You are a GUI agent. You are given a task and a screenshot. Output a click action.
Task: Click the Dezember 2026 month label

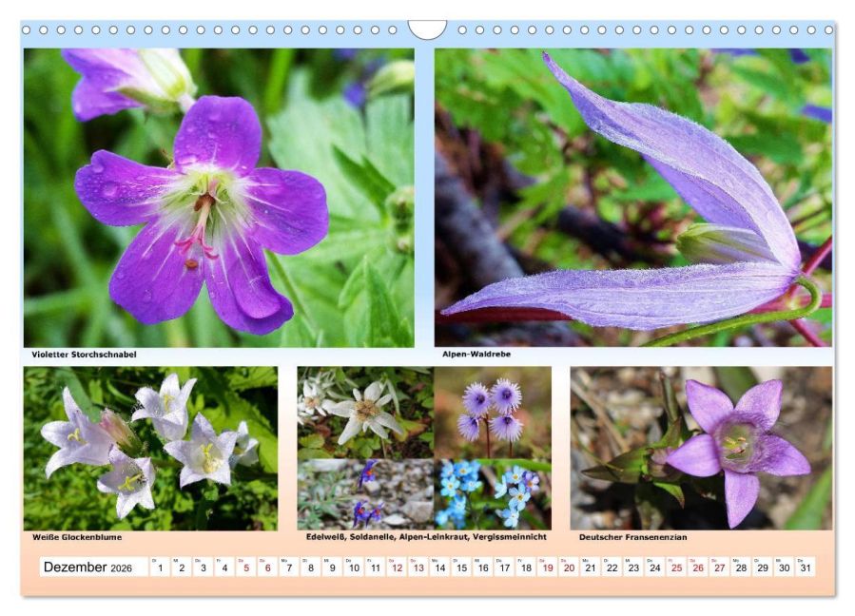pos(87,567)
